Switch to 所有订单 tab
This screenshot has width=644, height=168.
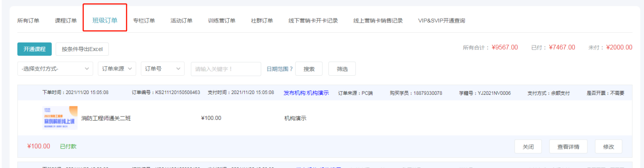pyautogui.click(x=28, y=20)
